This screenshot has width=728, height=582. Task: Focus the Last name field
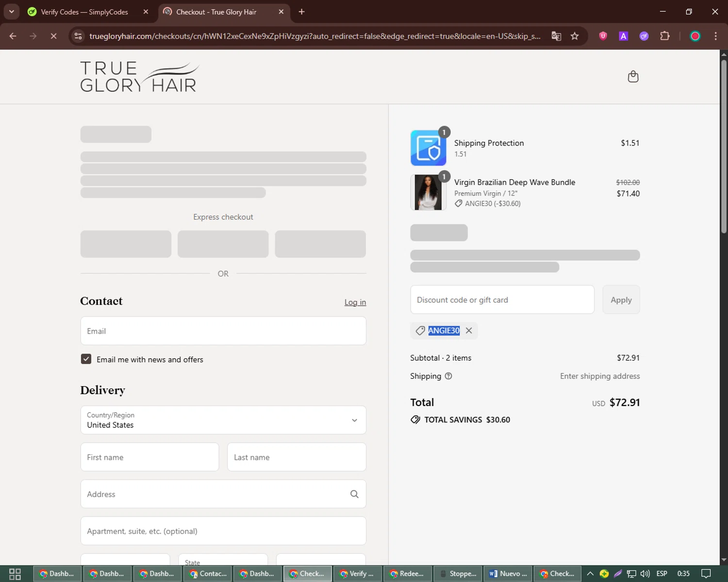[297, 457]
